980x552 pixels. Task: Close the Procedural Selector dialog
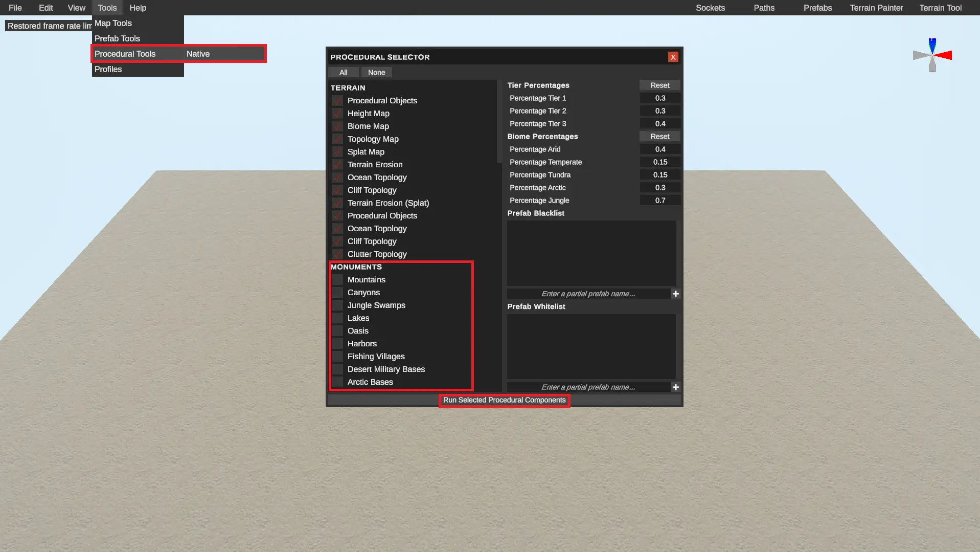pos(673,57)
